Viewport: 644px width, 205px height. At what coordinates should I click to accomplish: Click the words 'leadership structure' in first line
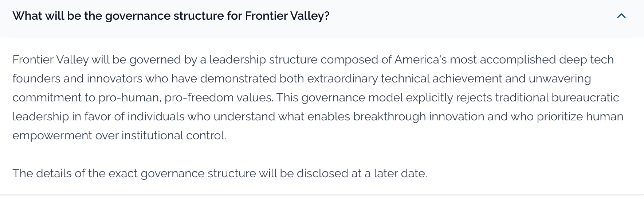coord(263,59)
